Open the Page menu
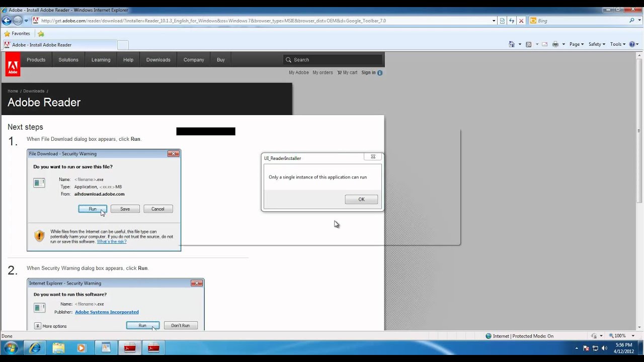The height and width of the screenshot is (362, 644). [577, 44]
